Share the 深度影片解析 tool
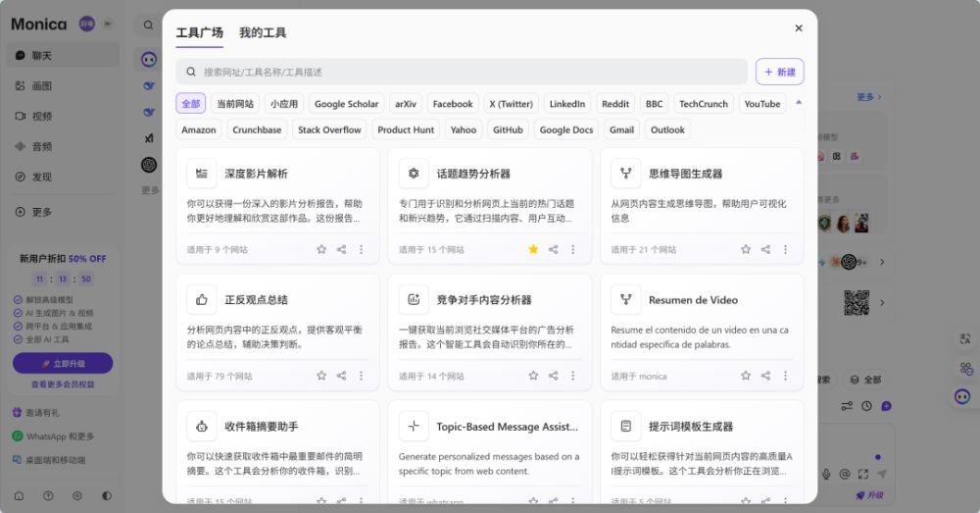The image size is (980, 513). point(341,249)
